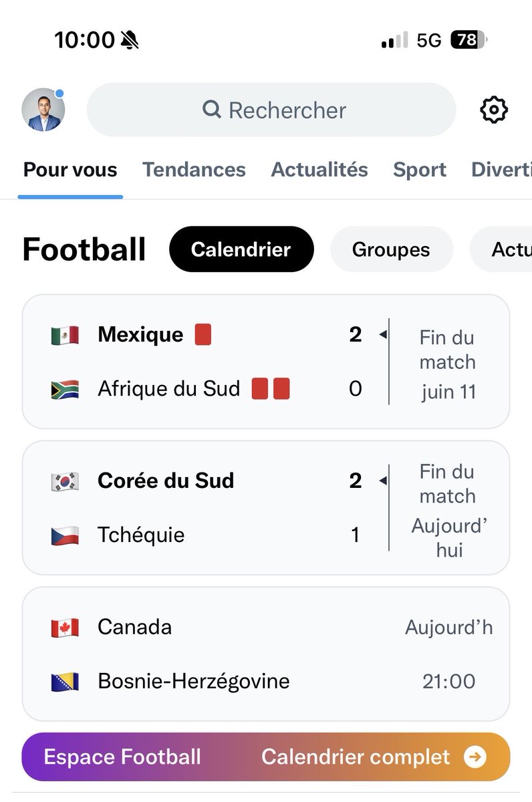Select the Calendrier filter pill
Viewport: 532px width, 802px height.
pyautogui.click(x=241, y=249)
